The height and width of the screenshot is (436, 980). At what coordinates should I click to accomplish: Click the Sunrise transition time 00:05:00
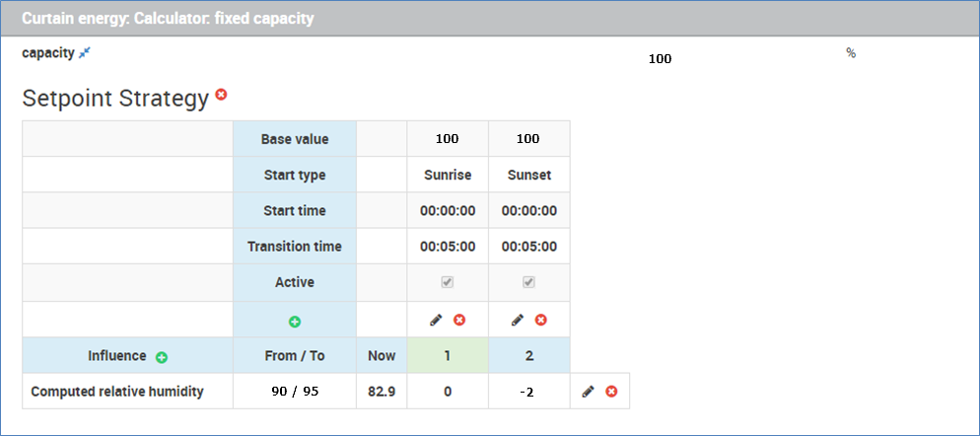(448, 247)
